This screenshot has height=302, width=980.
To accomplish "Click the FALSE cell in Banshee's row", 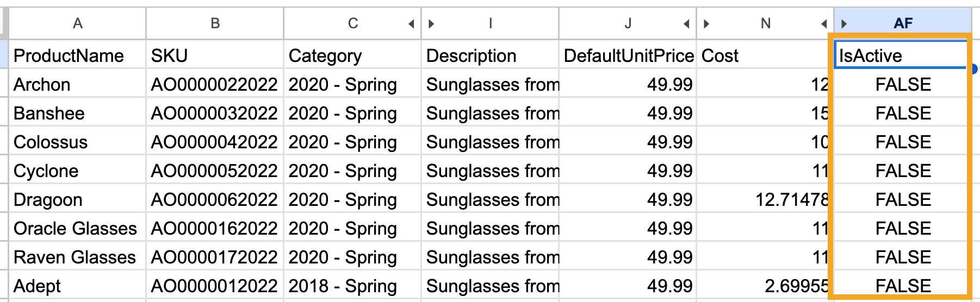I will click(x=903, y=114).
